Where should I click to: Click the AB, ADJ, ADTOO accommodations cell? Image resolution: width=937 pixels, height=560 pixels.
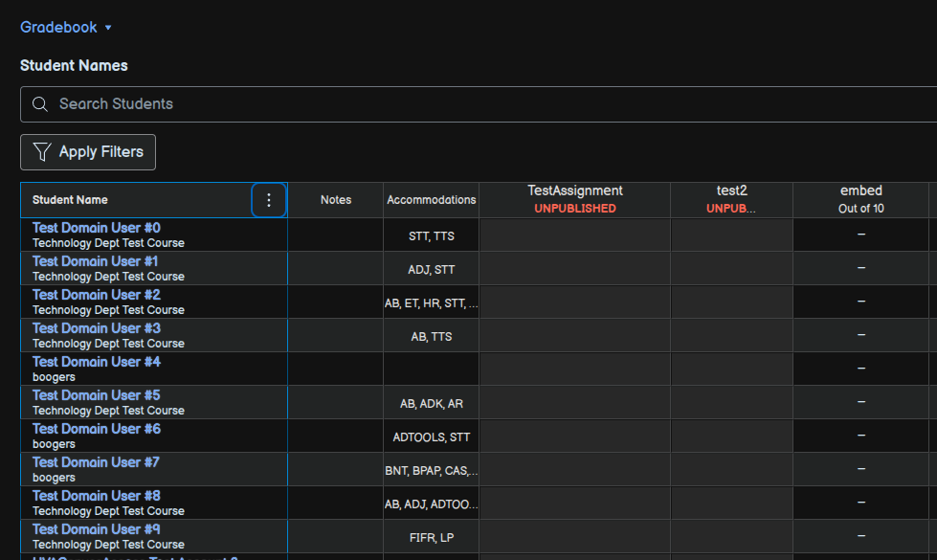point(432,503)
